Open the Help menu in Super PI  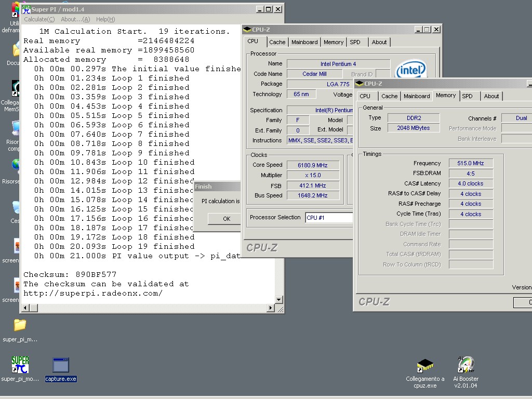coord(105,19)
